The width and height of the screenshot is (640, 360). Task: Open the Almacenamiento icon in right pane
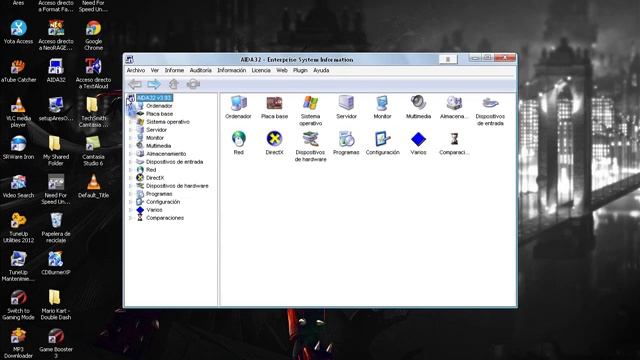click(454, 103)
